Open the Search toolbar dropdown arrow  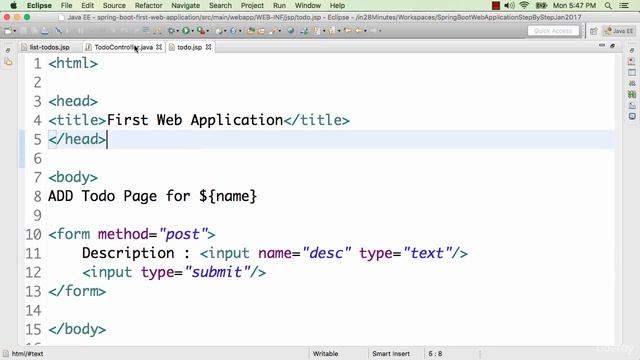pos(280,31)
